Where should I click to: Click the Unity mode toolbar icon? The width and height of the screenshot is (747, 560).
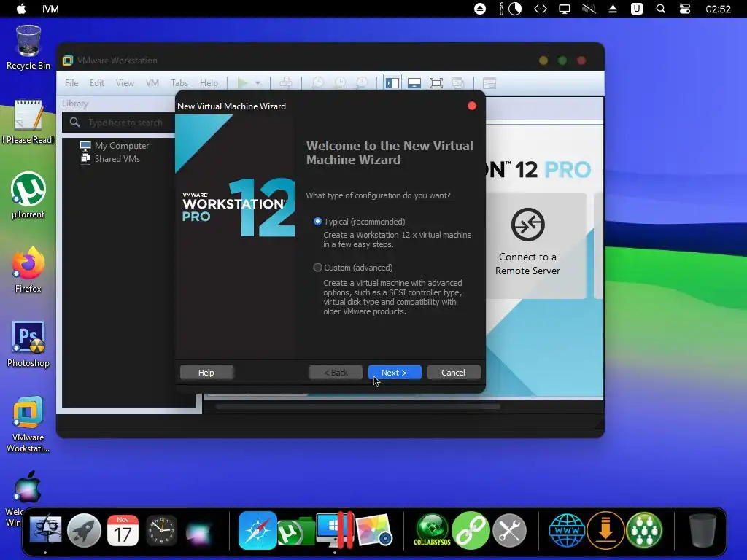click(458, 83)
